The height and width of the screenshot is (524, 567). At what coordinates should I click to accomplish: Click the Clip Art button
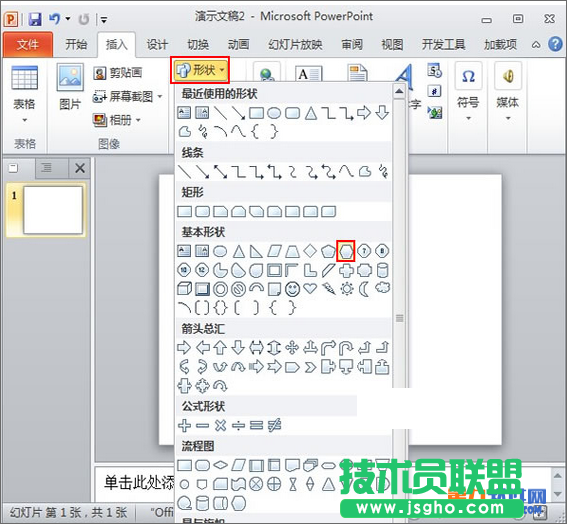coord(118,73)
